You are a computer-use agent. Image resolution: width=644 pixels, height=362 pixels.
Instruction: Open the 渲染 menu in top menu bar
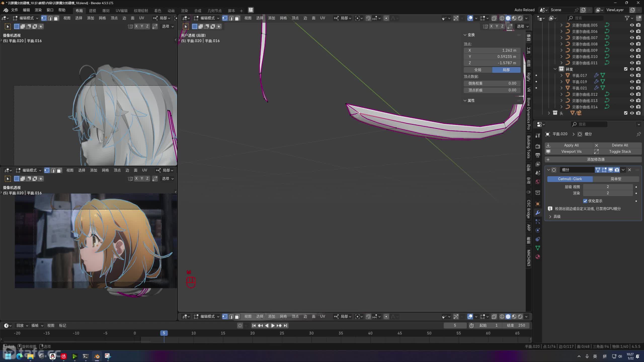point(38,10)
